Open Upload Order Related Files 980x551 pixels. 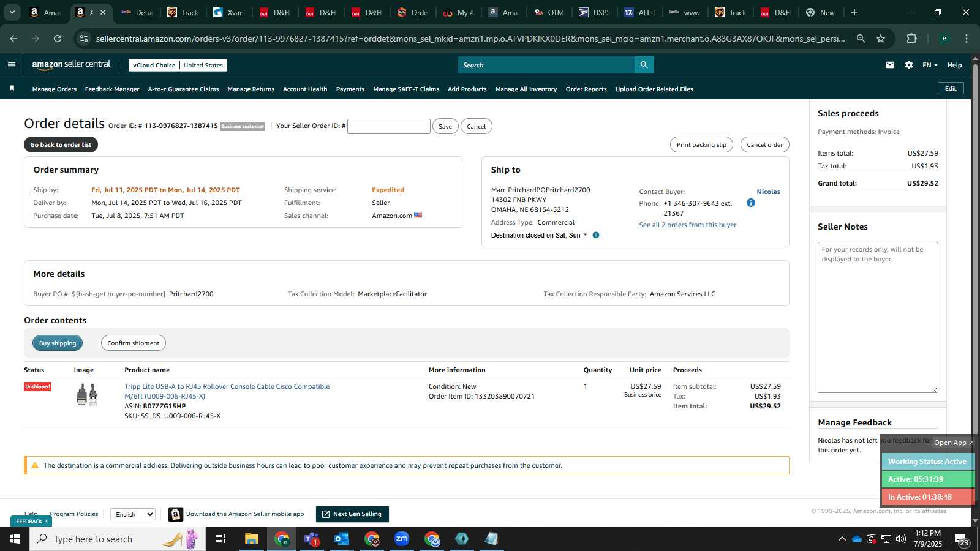tap(654, 89)
